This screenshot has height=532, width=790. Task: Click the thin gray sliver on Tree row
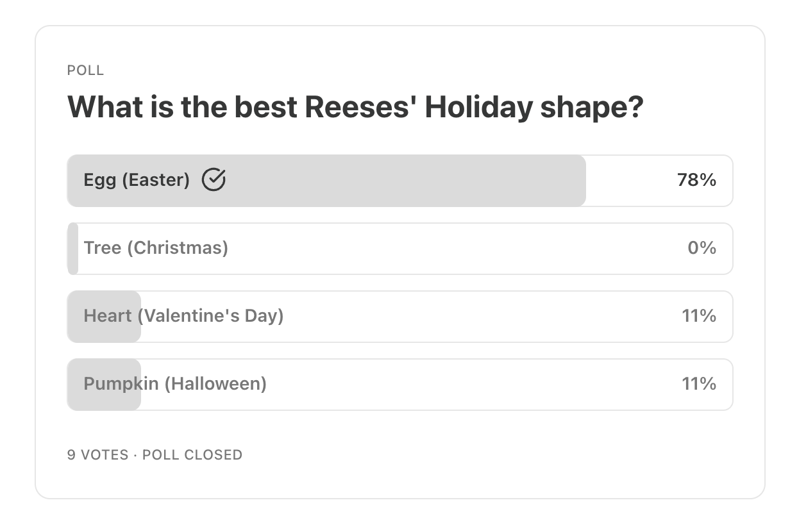point(72,249)
